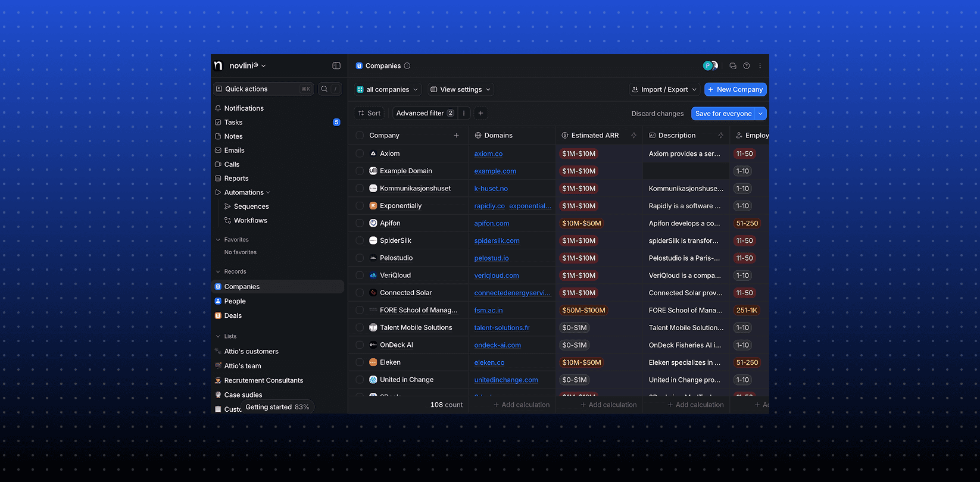
Task: Click the Sort button
Action: point(369,113)
